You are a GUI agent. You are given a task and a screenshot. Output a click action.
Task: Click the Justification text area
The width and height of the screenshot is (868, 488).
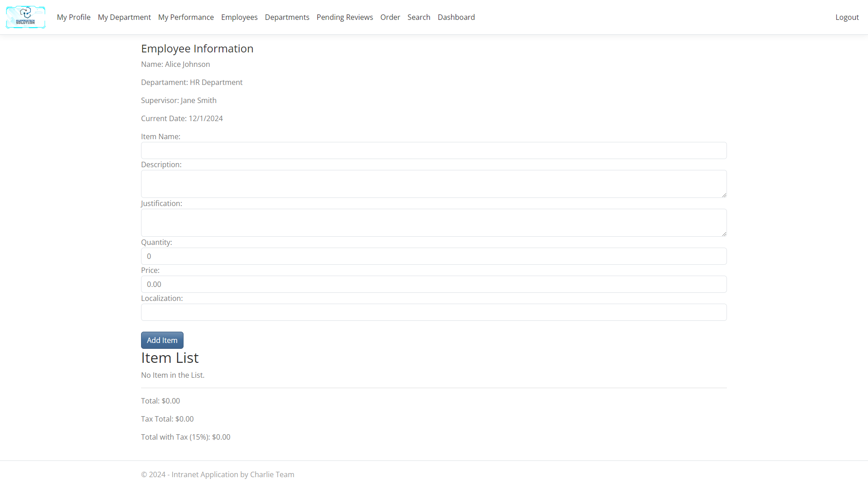pyautogui.click(x=434, y=223)
